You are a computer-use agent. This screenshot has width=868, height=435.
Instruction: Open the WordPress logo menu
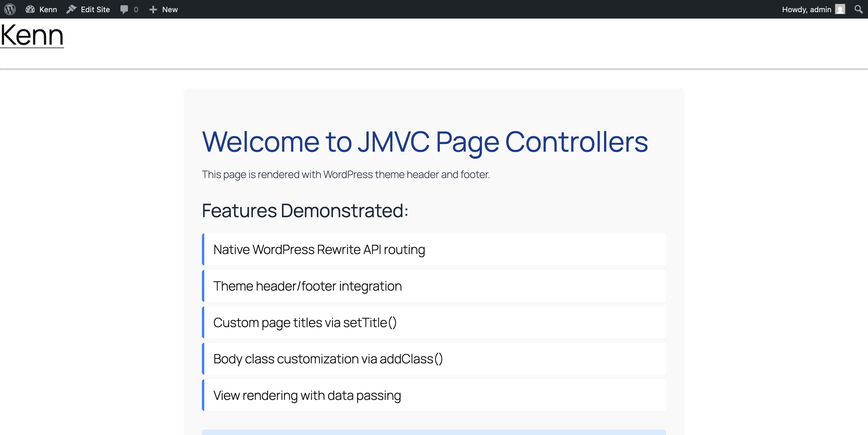click(x=10, y=9)
